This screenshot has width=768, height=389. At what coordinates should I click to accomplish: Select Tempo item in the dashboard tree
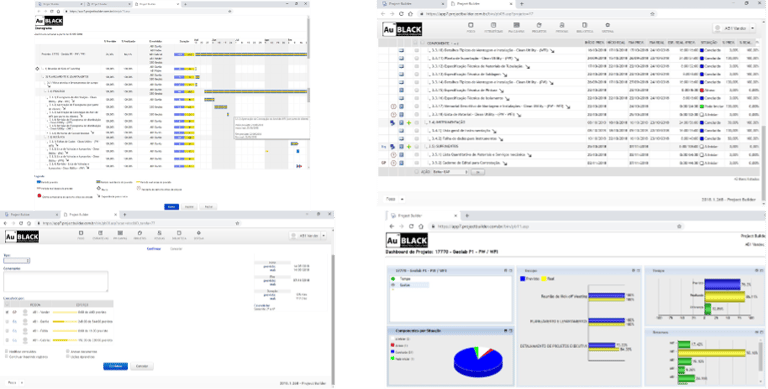tap(405, 279)
